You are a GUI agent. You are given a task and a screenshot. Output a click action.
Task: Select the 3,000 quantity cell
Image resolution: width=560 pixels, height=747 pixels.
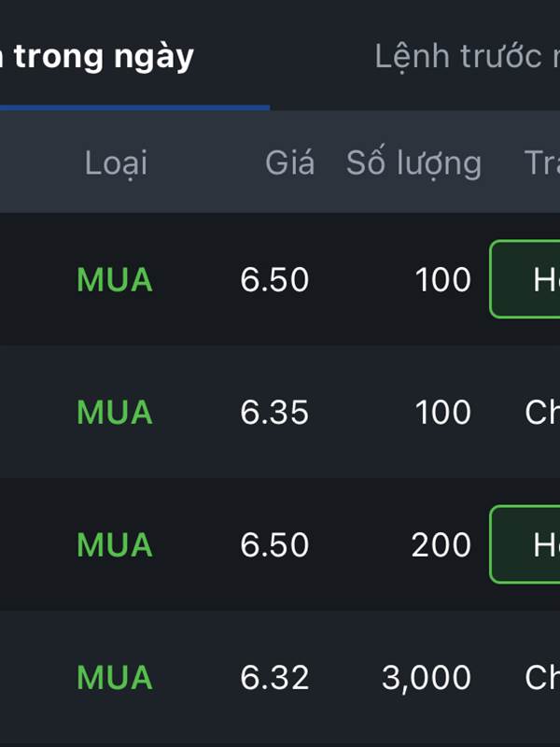[427, 678]
